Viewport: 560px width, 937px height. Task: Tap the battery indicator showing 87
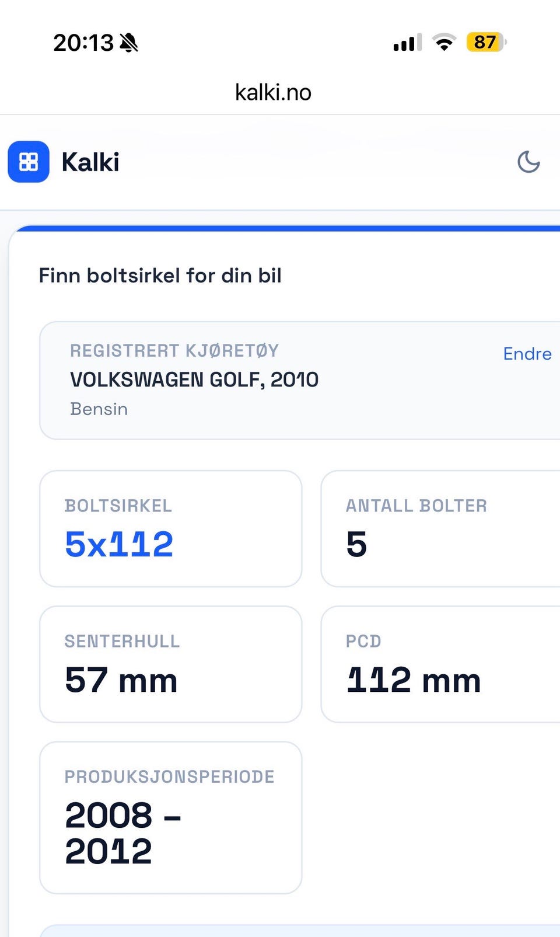point(486,42)
